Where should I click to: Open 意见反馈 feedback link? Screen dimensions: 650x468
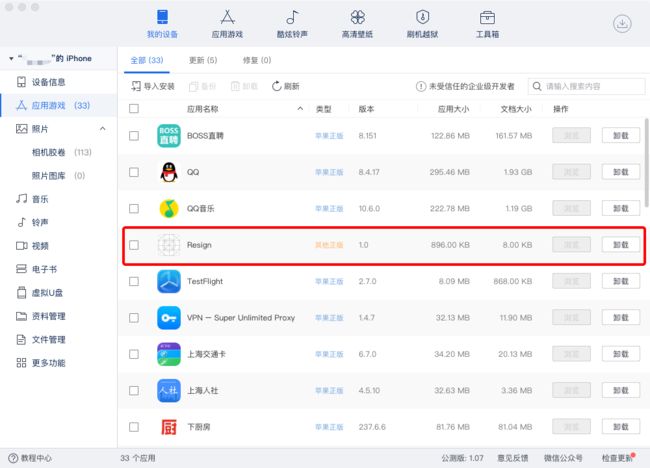point(513,458)
